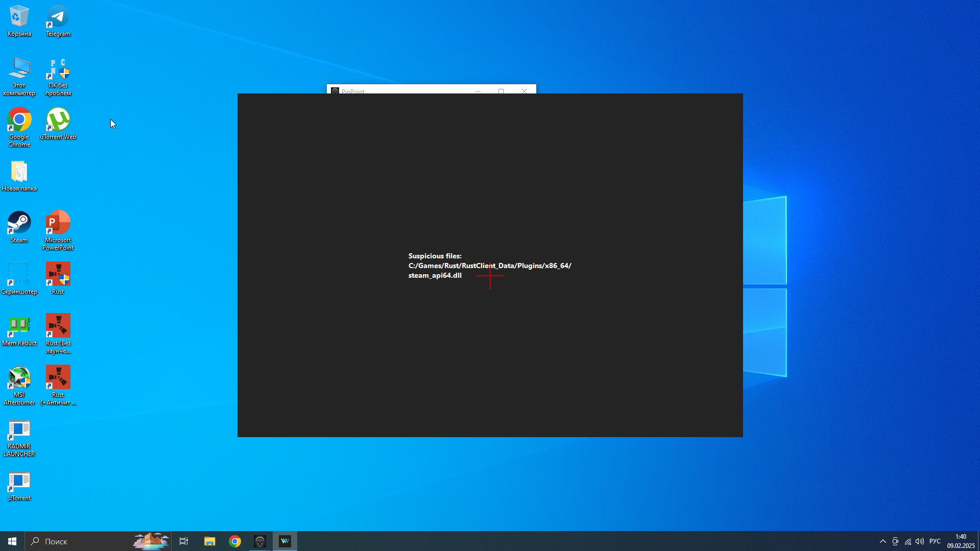Select the Этот компьютер desktop icon
This screenshot has width=980, height=551.
(x=19, y=77)
